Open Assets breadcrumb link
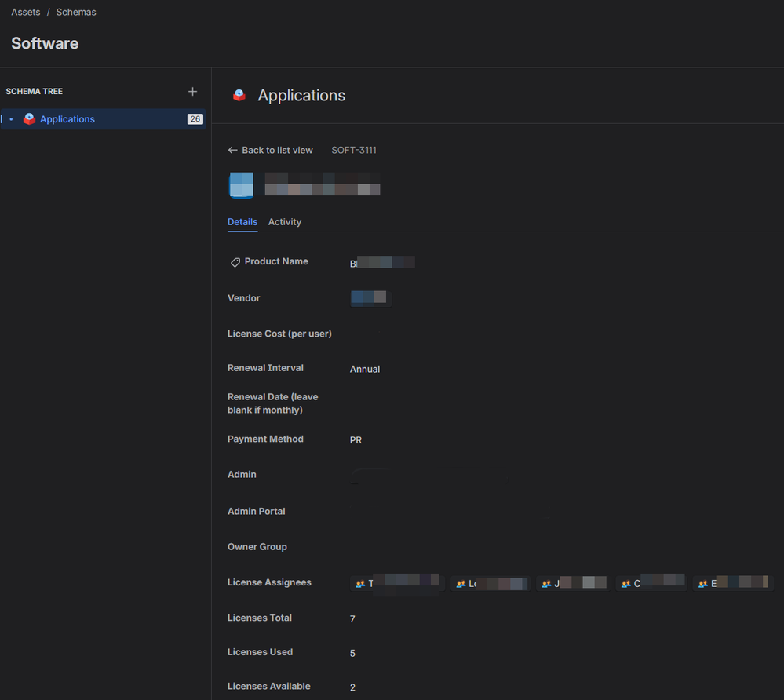This screenshot has width=784, height=700. pyautogui.click(x=25, y=12)
